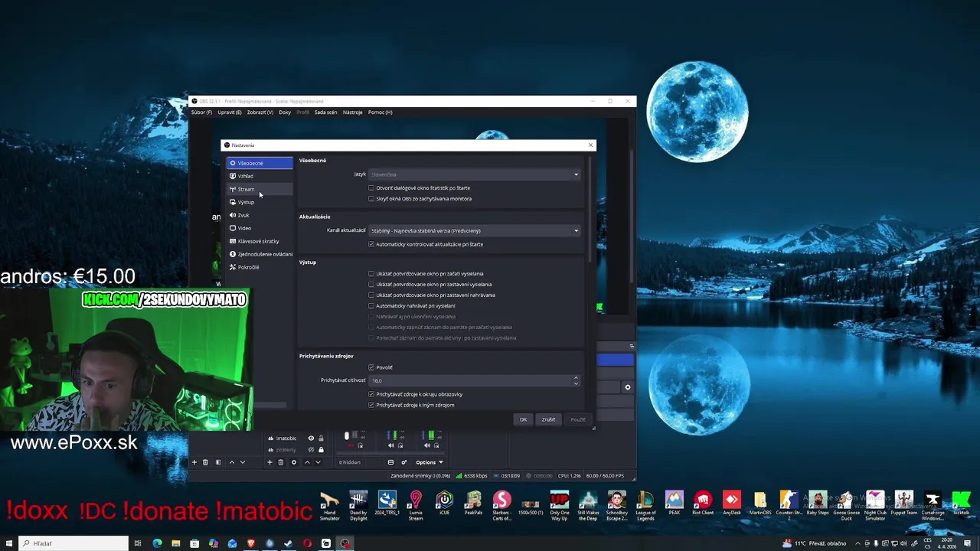Open the Výstup settings category

click(x=260, y=202)
